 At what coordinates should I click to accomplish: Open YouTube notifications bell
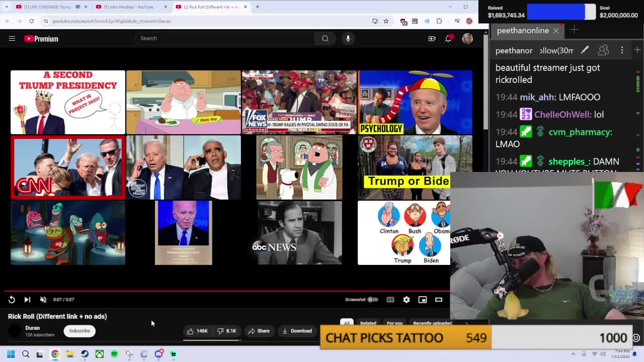[448, 39]
